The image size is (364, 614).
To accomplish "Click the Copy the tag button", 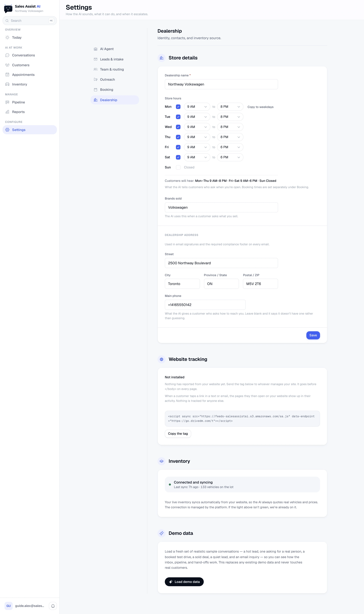I will [x=178, y=434].
